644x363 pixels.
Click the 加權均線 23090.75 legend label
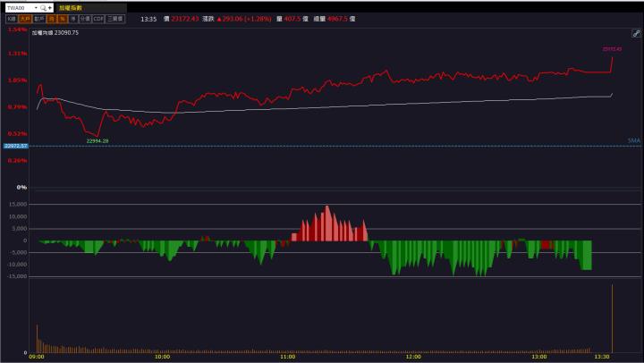click(55, 32)
